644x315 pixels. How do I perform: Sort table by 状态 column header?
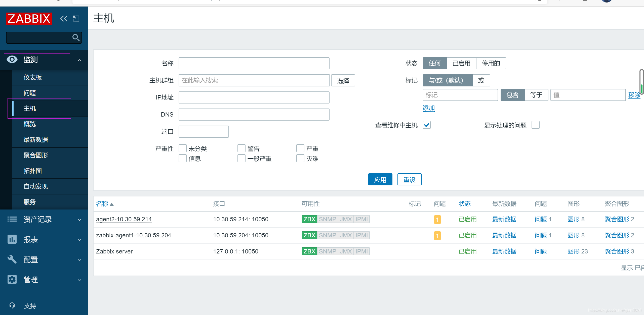coord(464,204)
